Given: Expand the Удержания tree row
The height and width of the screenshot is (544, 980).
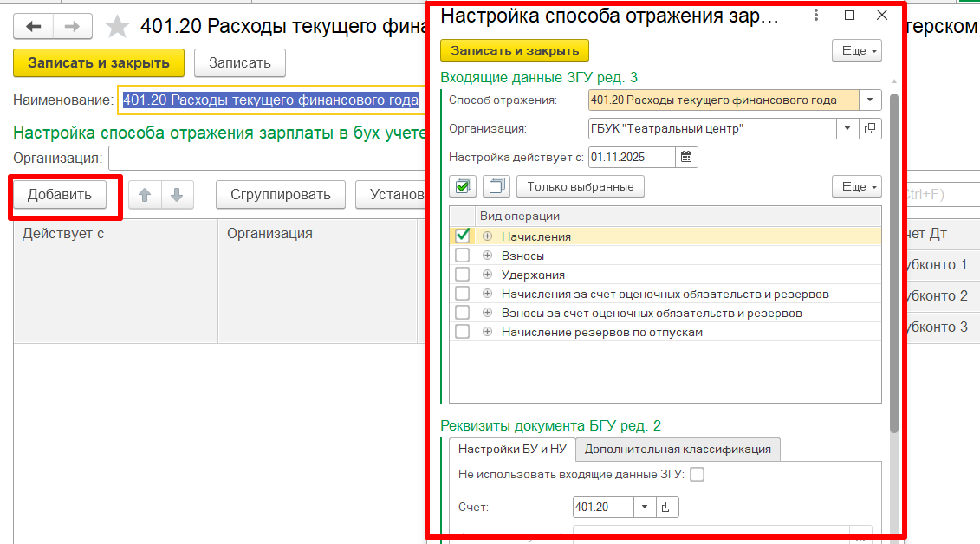Looking at the screenshot, I should [x=487, y=275].
